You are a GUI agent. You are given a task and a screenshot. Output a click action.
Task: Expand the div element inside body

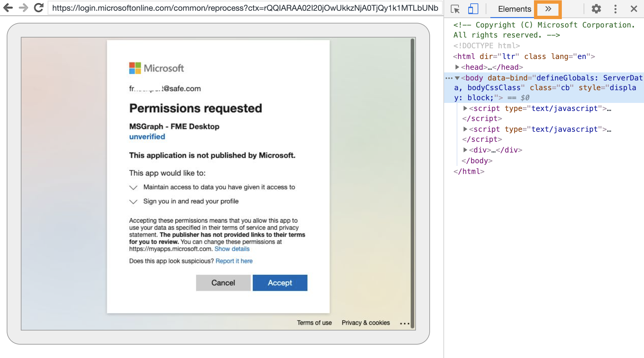point(465,150)
